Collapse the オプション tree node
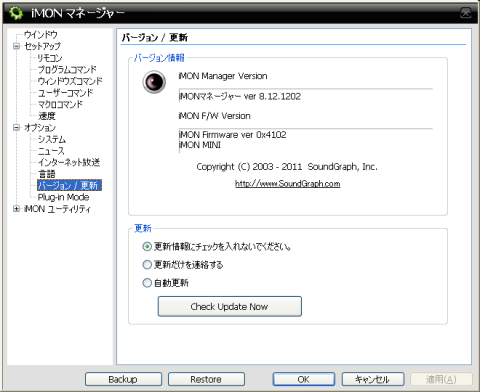Screen dimensions: 480x392 (16, 127)
